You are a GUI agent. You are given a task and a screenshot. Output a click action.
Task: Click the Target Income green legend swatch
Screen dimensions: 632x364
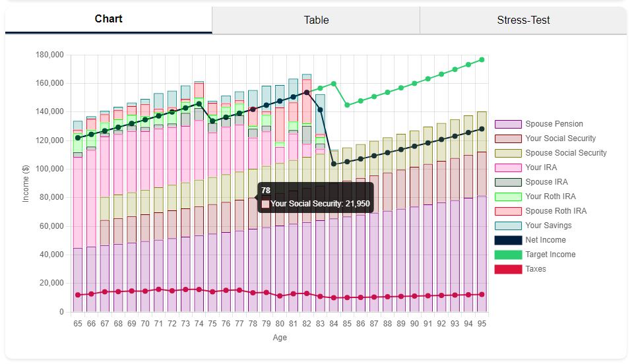point(508,255)
